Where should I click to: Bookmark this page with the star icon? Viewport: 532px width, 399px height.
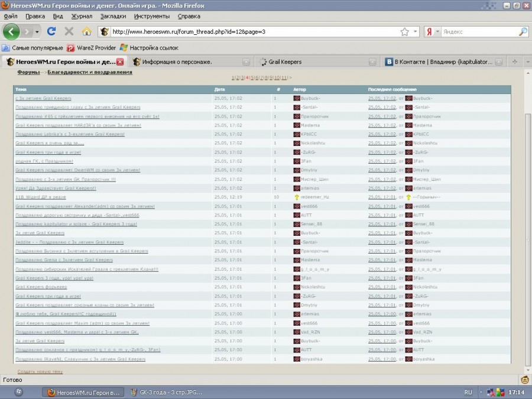[404, 31]
